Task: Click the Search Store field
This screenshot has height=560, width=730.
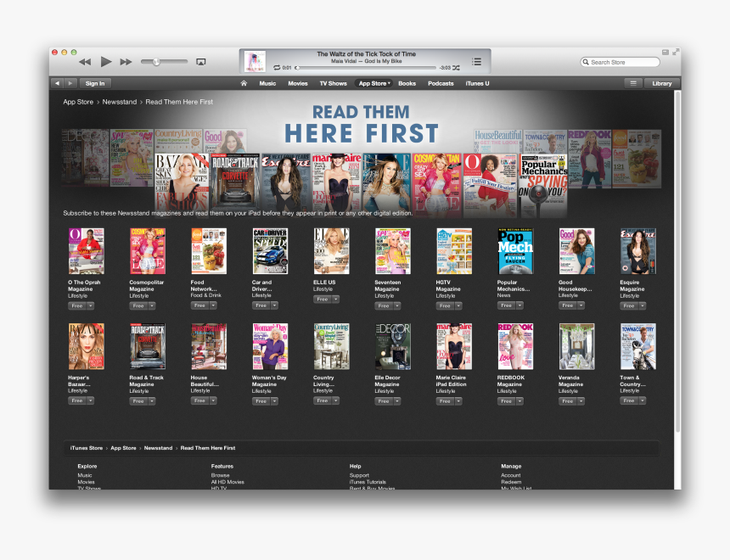Action: (x=620, y=62)
